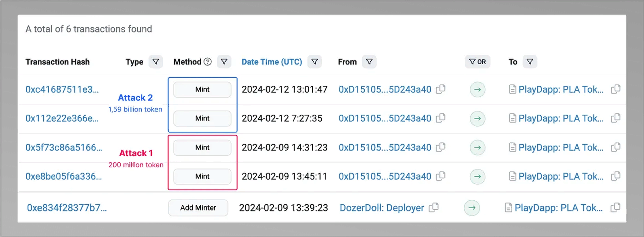Click contract file icon in 13:45:11 row

[x=512, y=176]
